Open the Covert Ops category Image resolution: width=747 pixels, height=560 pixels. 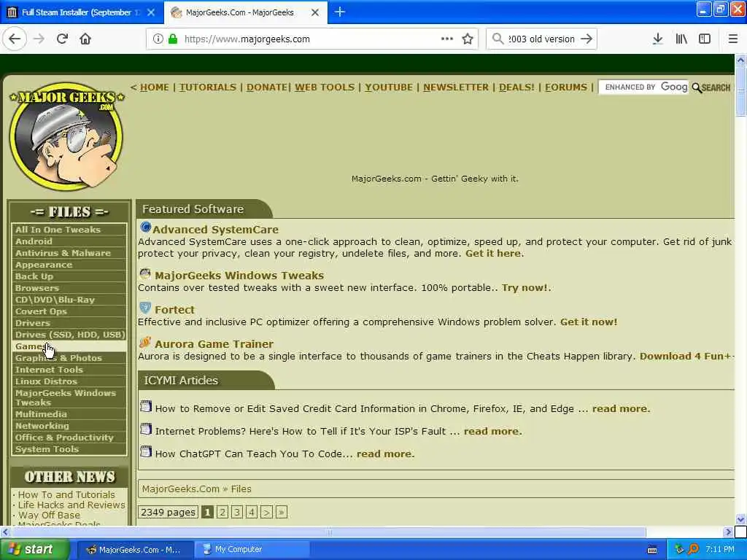click(69, 311)
